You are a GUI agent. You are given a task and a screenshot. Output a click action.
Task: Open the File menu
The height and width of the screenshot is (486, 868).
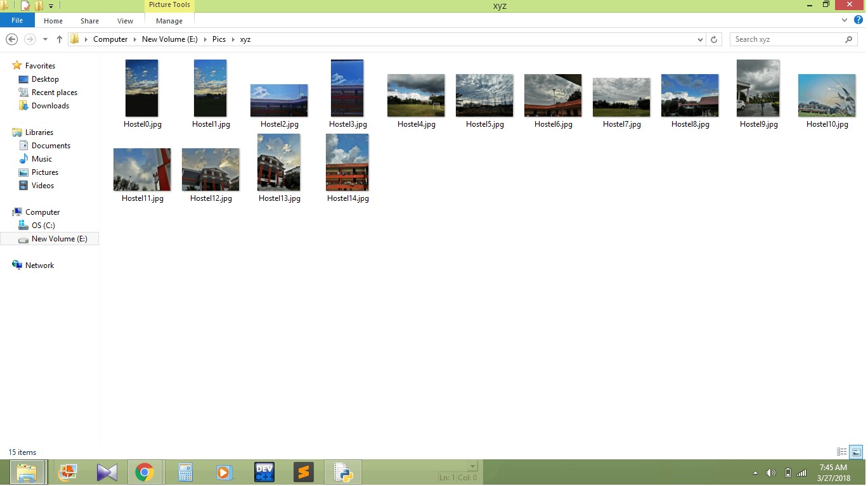pos(17,20)
